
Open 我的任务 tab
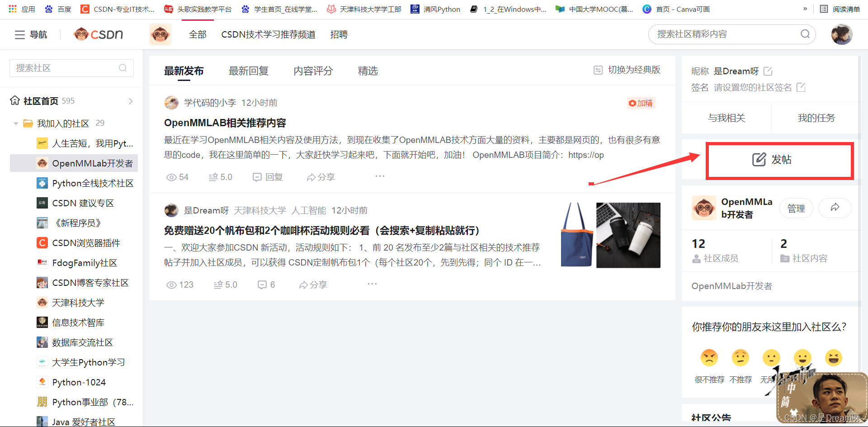816,118
